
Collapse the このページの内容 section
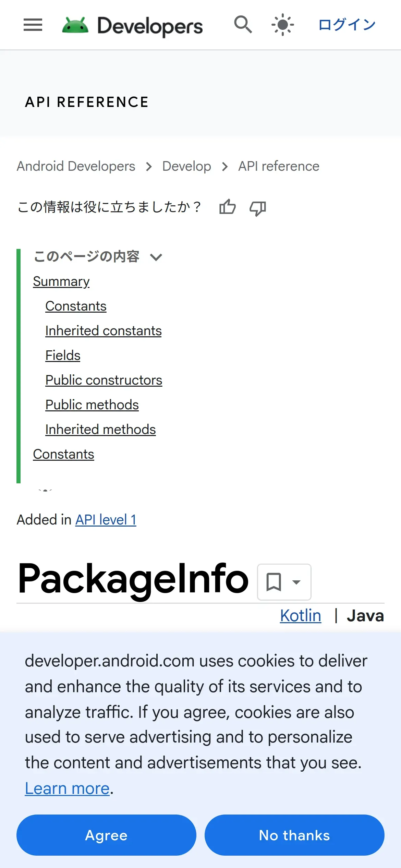[x=156, y=257]
